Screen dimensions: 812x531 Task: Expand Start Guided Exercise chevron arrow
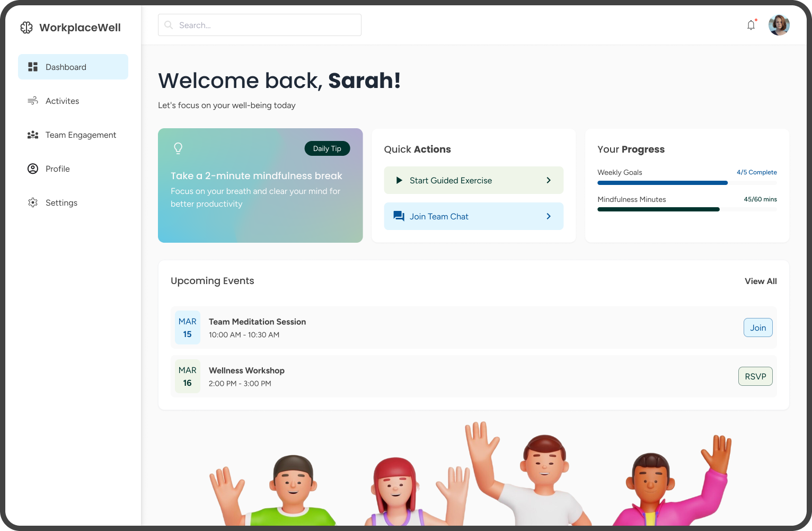coord(549,180)
